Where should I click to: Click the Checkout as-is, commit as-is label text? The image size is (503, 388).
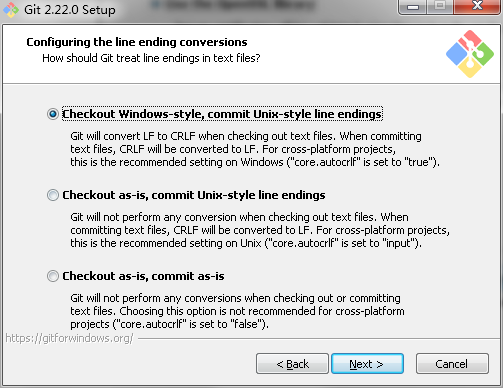(x=143, y=276)
